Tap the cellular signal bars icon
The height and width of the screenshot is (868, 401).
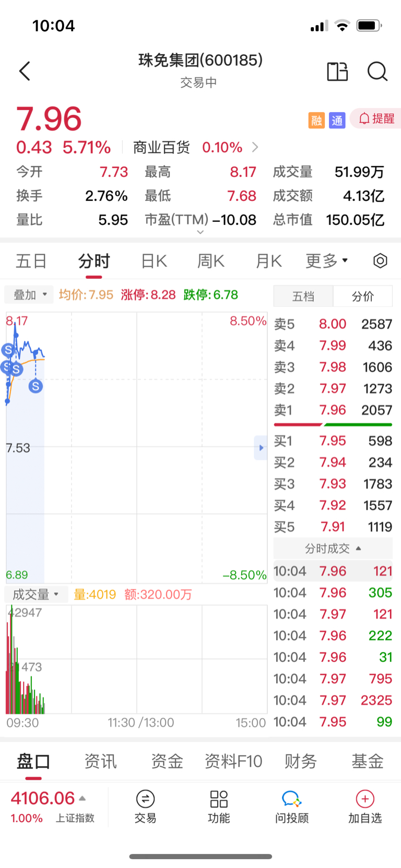pos(319,26)
